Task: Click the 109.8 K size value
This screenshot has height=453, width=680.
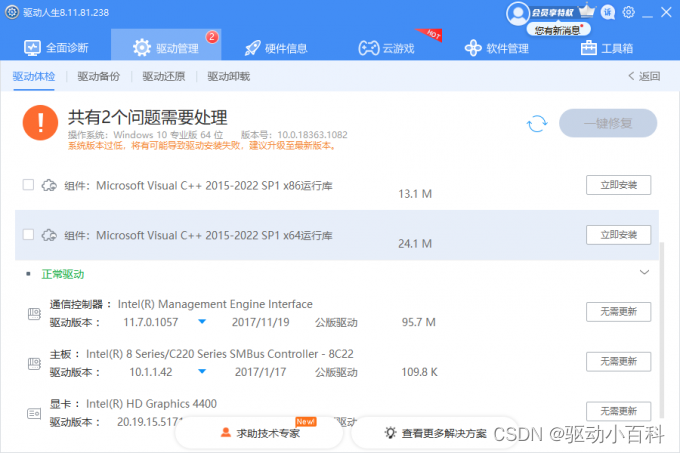Action: pos(419,372)
